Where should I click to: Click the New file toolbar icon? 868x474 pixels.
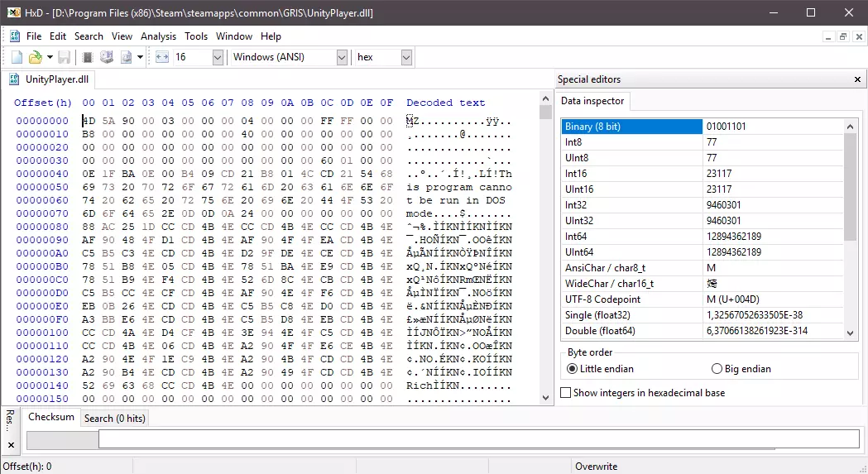tap(17, 57)
